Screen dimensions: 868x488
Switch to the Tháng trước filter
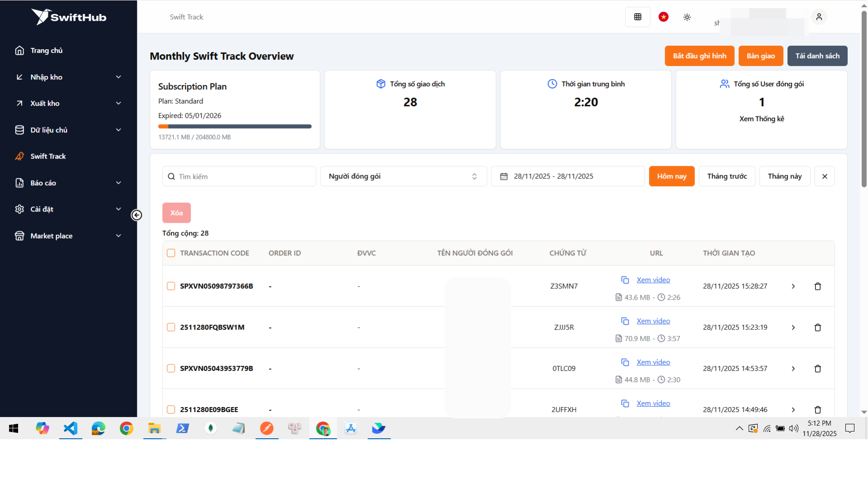click(727, 176)
